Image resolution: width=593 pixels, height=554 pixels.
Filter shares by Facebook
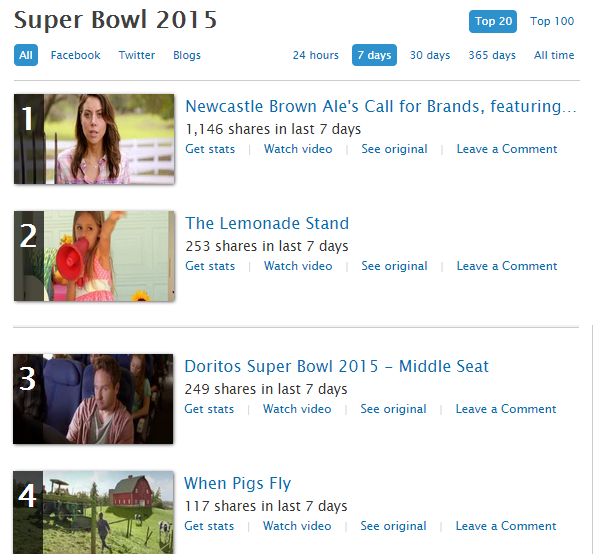[75, 55]
